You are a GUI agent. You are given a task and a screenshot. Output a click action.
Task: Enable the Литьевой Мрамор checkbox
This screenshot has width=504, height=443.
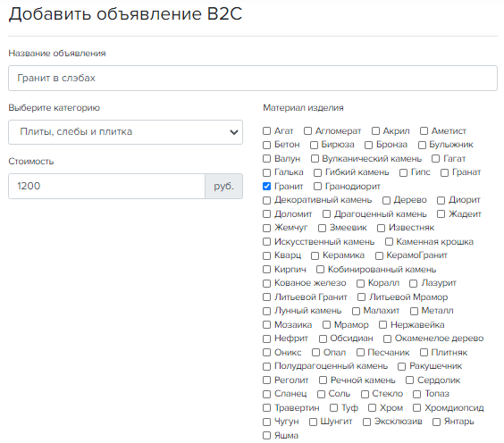click(361, 297)
